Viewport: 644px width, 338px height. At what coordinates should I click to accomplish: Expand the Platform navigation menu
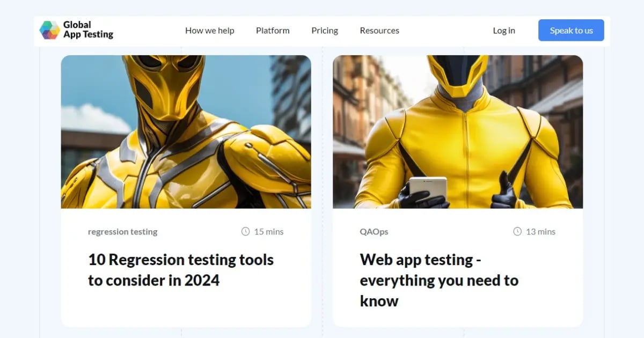coord(273,31)
